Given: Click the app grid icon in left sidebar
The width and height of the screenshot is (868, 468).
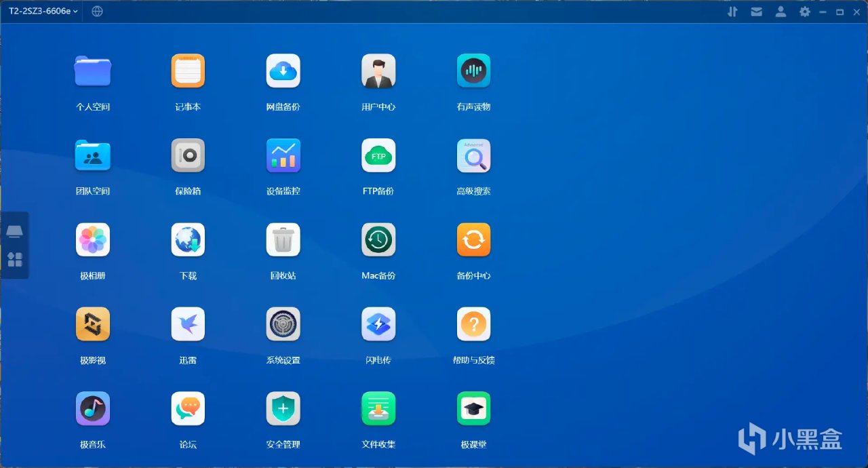Looking at the screenshot, I should 14,259.
